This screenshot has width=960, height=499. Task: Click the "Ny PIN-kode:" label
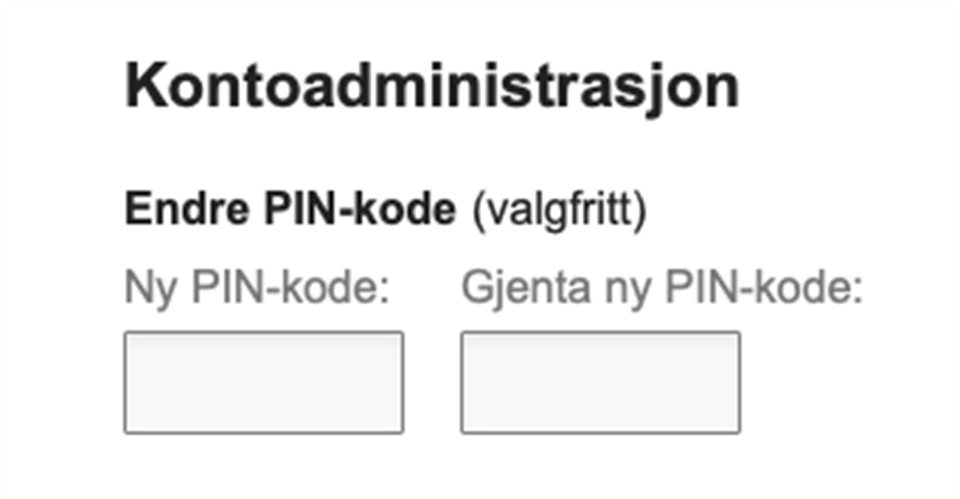pyautogui.click(x=256, y=289)
